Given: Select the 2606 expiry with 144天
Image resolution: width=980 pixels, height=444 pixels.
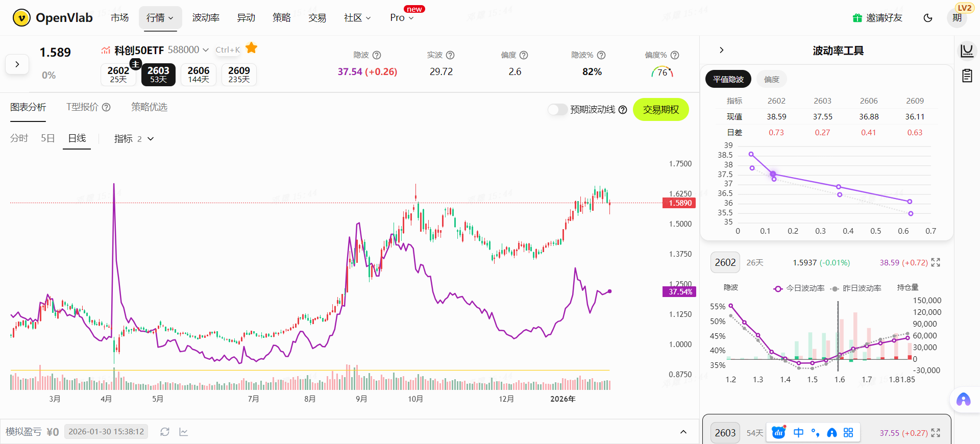Looking at the screenshot, I should (199, 75).
